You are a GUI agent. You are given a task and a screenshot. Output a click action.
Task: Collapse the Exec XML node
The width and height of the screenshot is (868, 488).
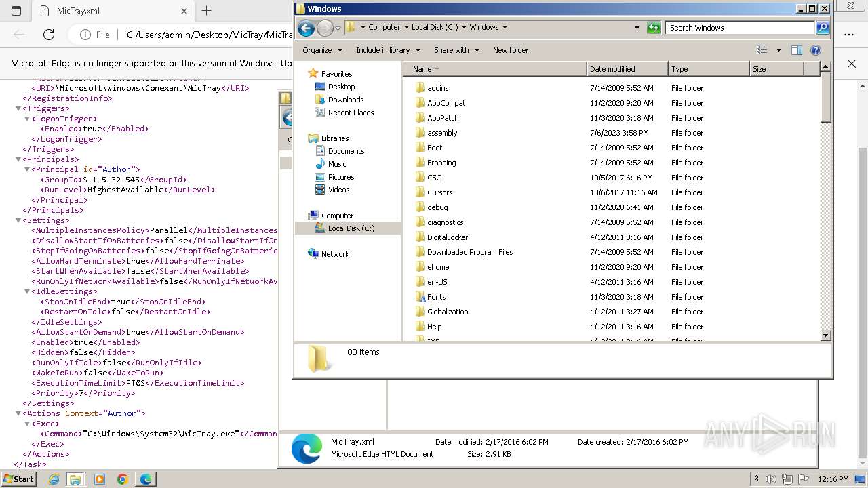point(27,424)
